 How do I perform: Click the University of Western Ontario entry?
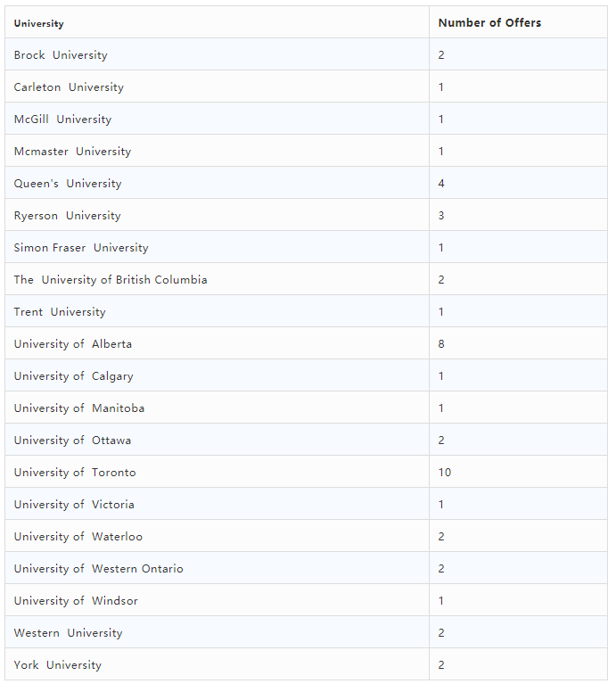coord(99,569)
